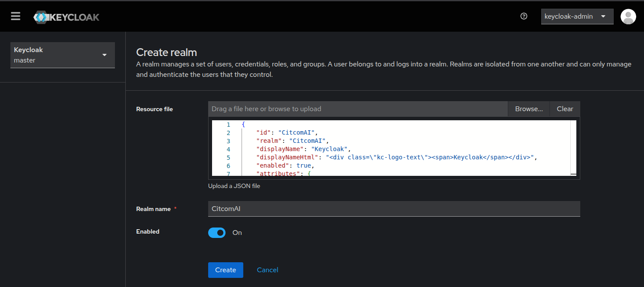Expand the master realm selector
Viewport: 644px width, 287px height.
(62, 55)
